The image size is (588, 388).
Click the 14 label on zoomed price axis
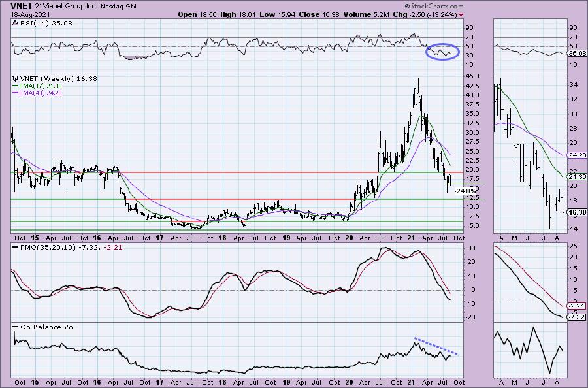(574, 229)
